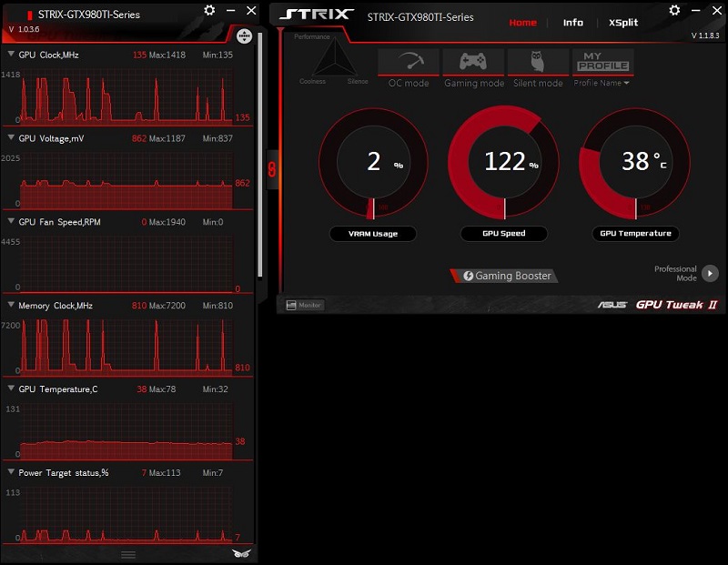The height and width of the screenshot is (565, 728).
Task: Open the XSplit tab
Action: pos(623,23)
